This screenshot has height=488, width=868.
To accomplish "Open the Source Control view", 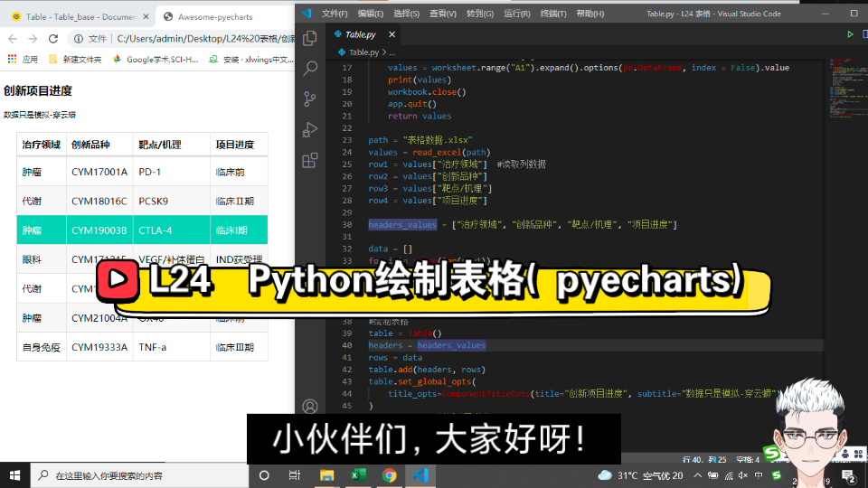I will (x=310, y=99).
